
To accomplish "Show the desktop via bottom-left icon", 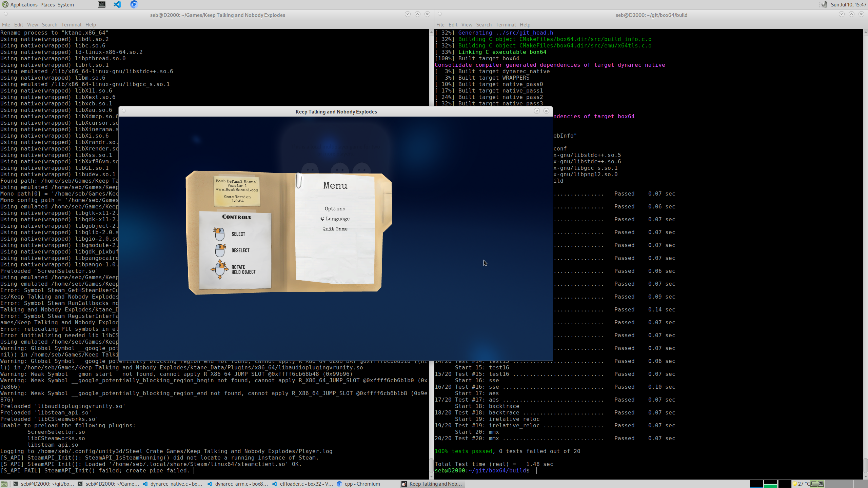I will point(4,484).
